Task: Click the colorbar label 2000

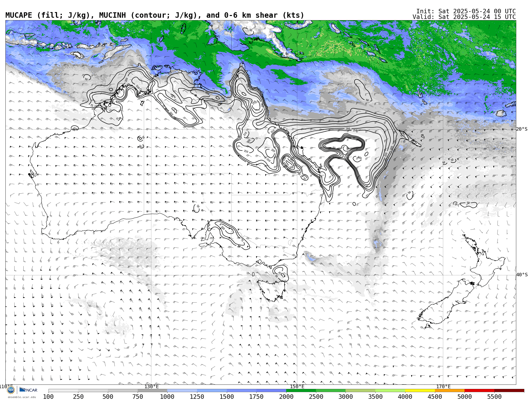Action: tap(286, 397)
